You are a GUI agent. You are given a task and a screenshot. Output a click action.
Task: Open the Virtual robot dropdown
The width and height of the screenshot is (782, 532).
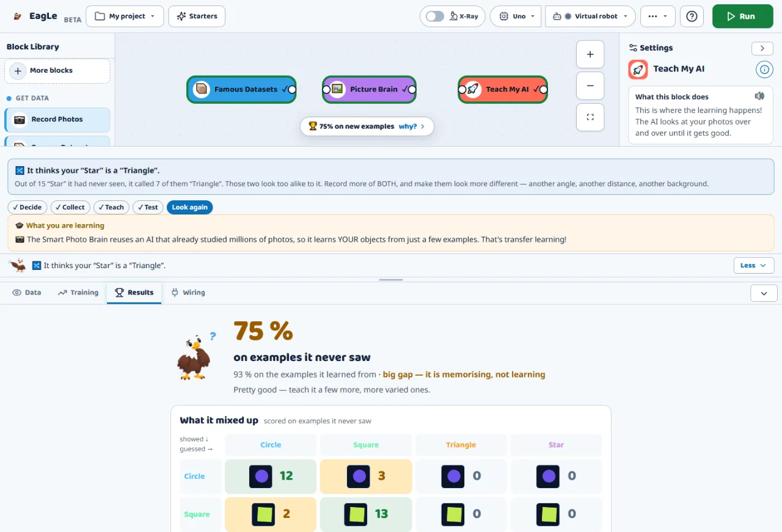590,16
